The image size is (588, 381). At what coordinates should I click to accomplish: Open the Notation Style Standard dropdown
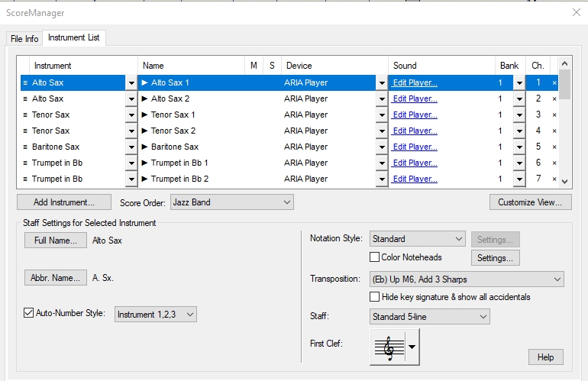pos(417,239)
